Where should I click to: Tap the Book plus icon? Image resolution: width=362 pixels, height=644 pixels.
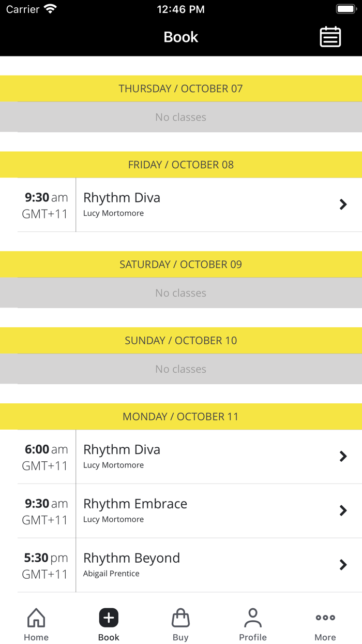coord(109,618)
